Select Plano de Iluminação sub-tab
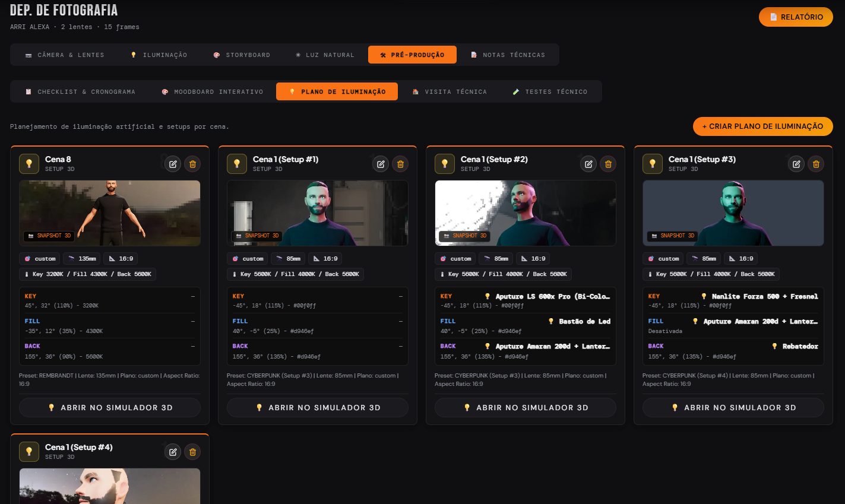The width and height of the screenshot is (845, 504). tap(337, 91)
